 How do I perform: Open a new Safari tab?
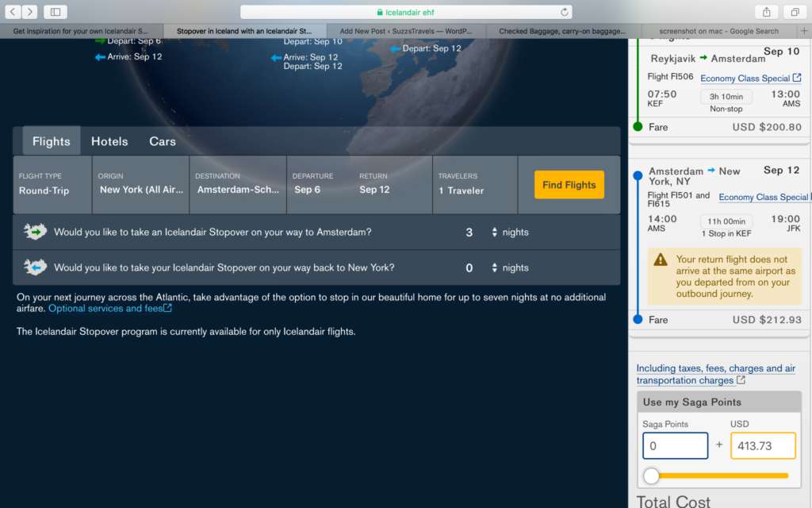tap(804, 31)
